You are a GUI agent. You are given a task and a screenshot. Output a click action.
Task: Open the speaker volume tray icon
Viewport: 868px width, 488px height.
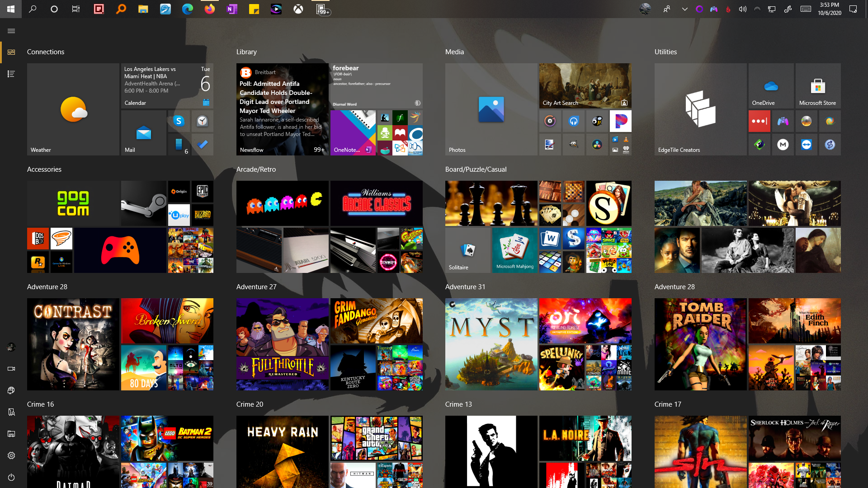click(742, 9)
